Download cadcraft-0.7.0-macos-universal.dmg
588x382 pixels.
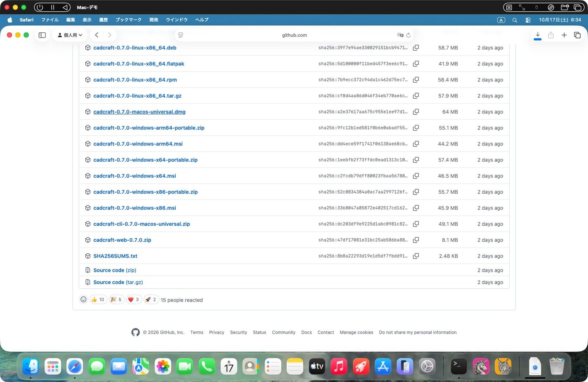139,112
